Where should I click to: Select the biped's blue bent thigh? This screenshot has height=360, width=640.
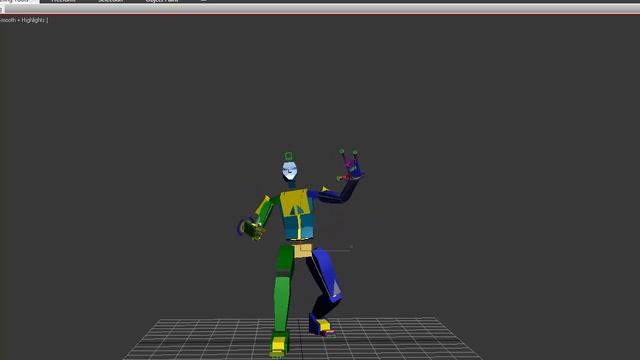327,273
